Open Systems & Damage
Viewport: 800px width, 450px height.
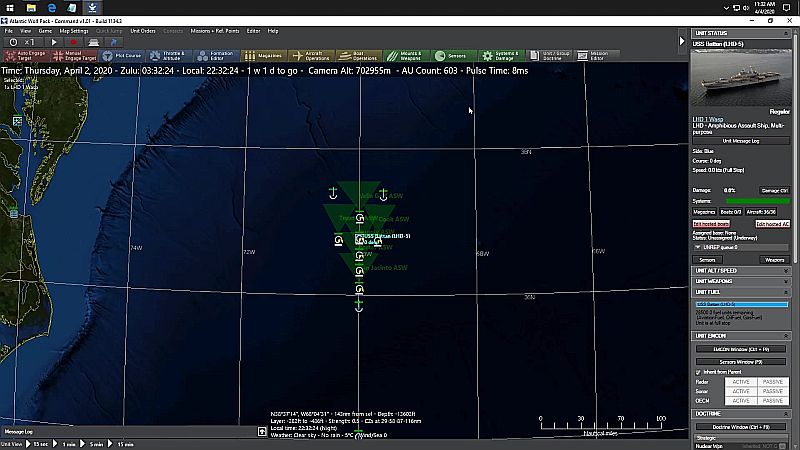click(x=500, y=56)
